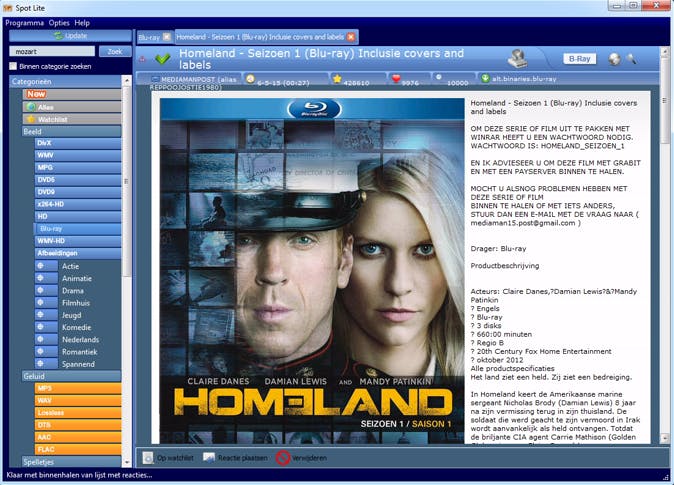Click the category list scroll-down arrow
Viewport: 674px width, 485px height.
tap(127, 463)
